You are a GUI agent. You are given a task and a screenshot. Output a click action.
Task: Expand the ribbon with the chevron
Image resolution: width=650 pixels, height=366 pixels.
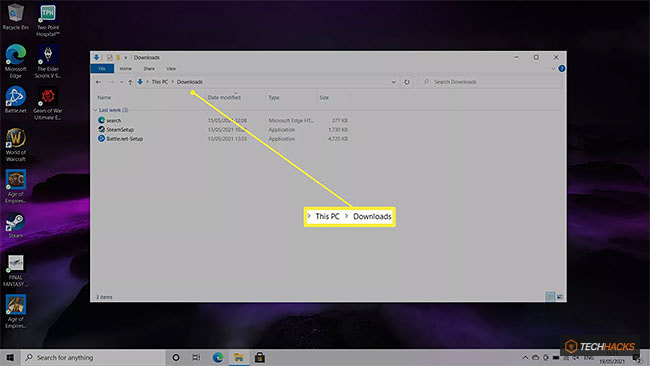coord(553,68)
